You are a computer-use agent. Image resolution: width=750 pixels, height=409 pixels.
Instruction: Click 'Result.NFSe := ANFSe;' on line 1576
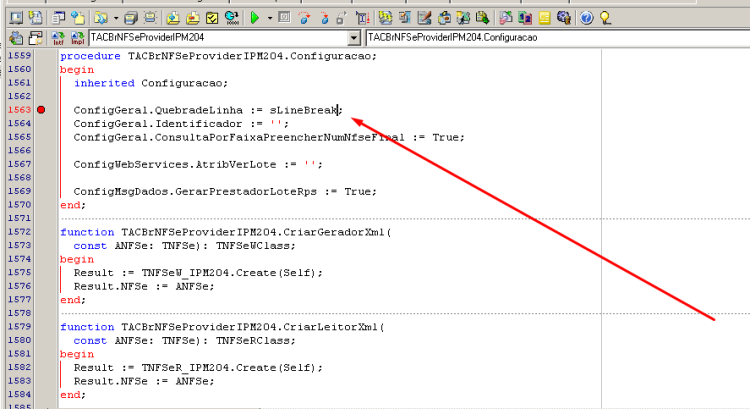click(x=144, y=286)
